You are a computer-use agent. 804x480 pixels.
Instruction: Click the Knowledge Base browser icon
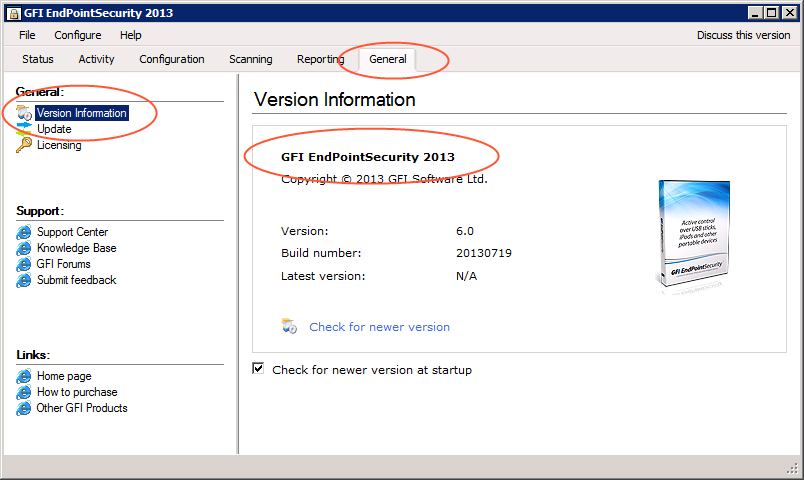[24, 248]
